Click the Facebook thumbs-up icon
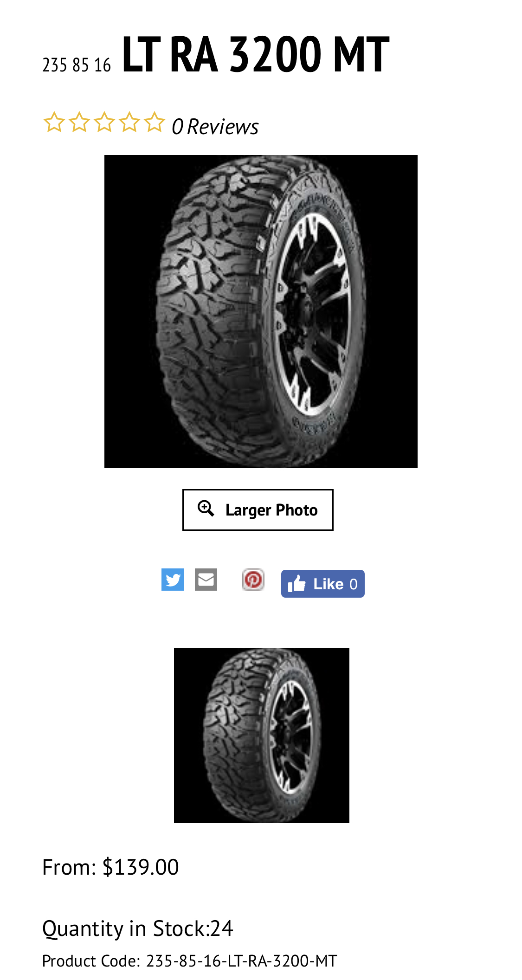The width and height of the screenshot is (522, 980). pos(296,583)
